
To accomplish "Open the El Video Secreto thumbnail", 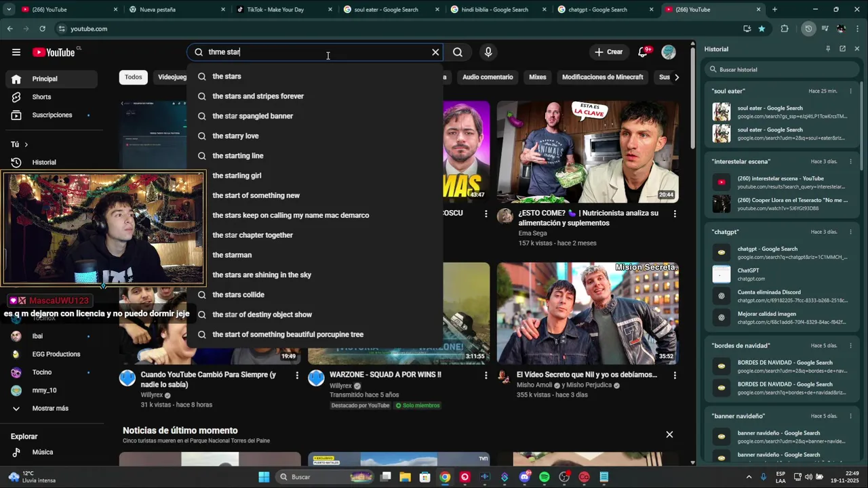I will pos(587,313).
